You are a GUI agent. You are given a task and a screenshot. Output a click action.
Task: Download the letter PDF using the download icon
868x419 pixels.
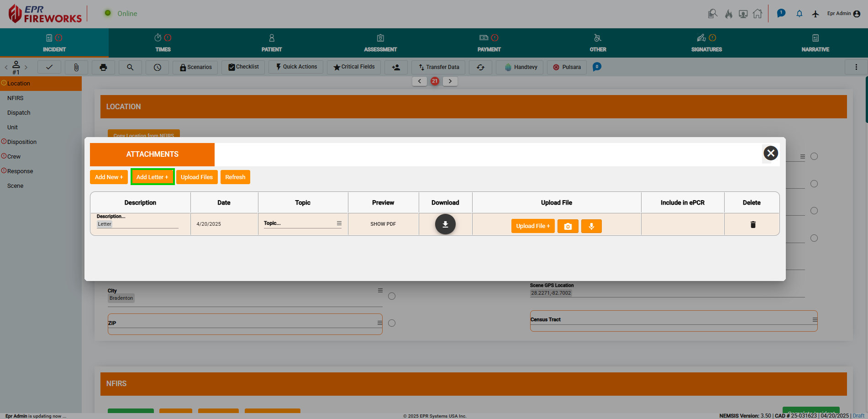coord(445,224)
